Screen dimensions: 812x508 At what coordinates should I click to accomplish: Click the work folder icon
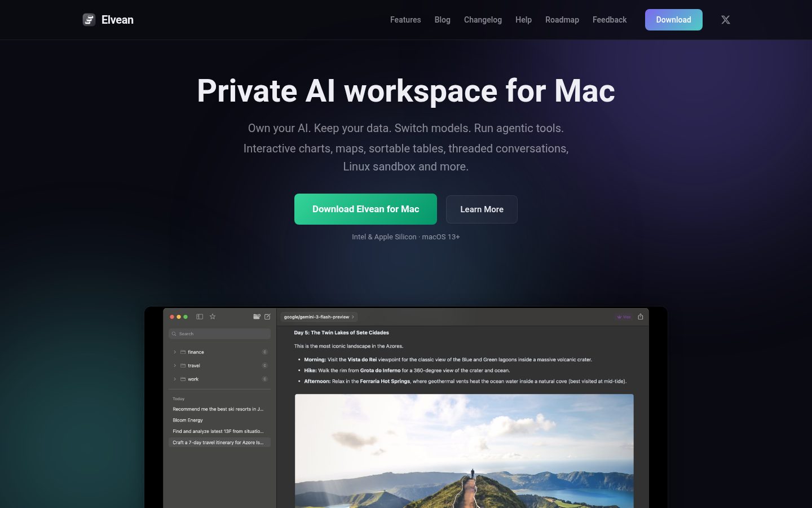click(x=183, y=379)
